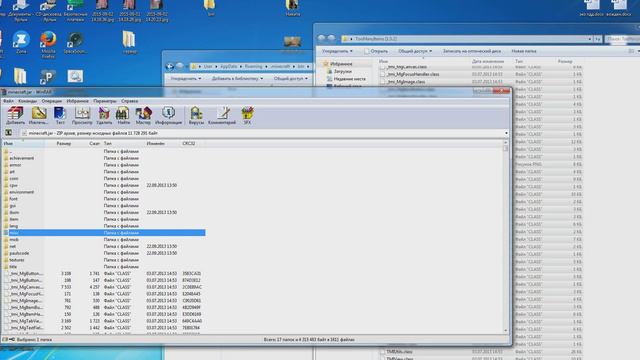Click the back arrow in the TooManyItems Explorer window
This screenshot has width=640, height=360.
coord(321,38)
